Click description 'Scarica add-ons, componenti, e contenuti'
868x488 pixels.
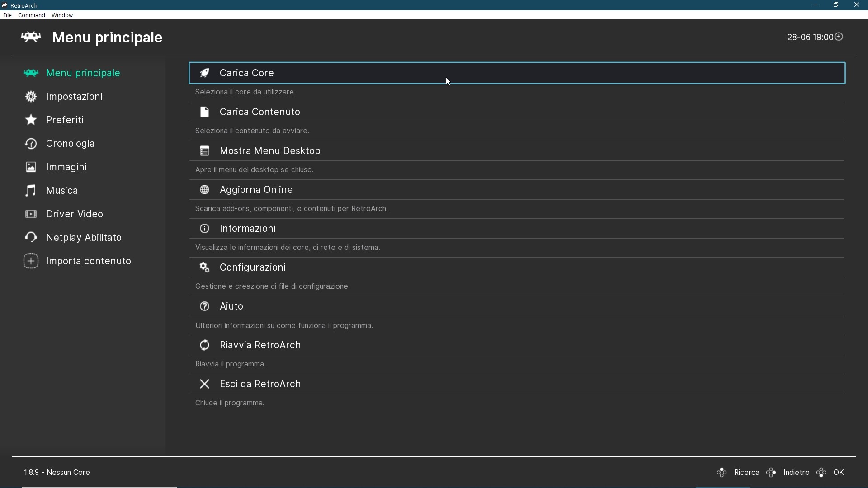pos(292,209)
